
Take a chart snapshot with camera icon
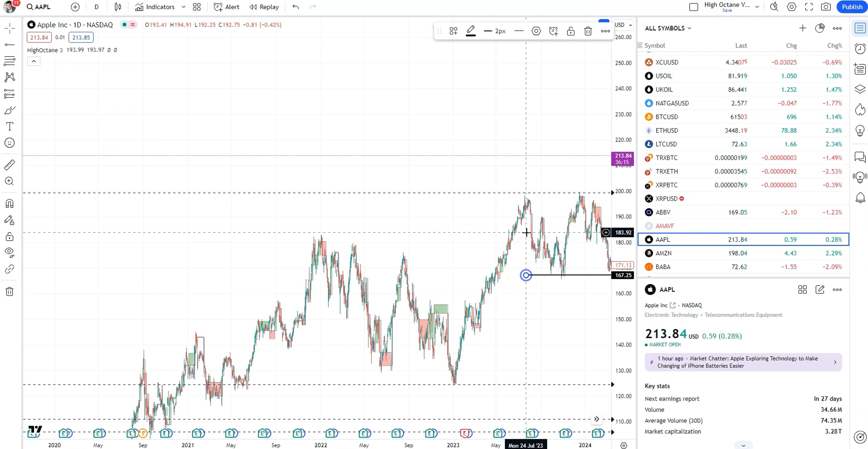point(826,7)
